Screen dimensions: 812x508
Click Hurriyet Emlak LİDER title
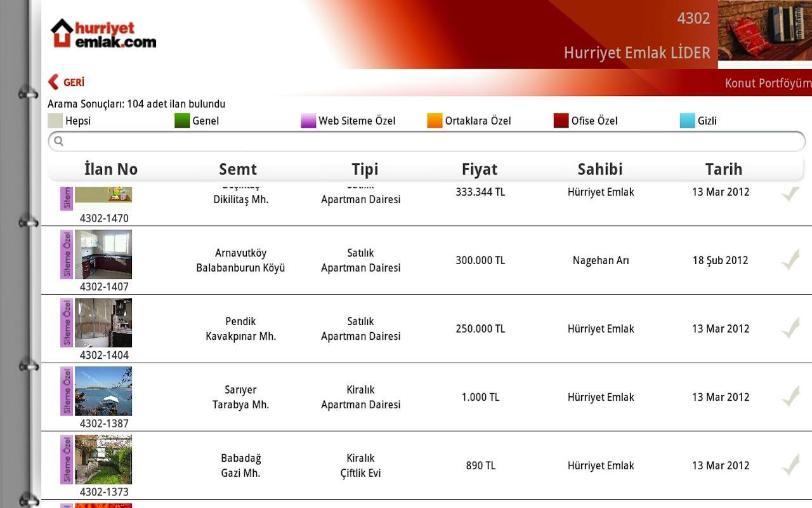point(637,53)
